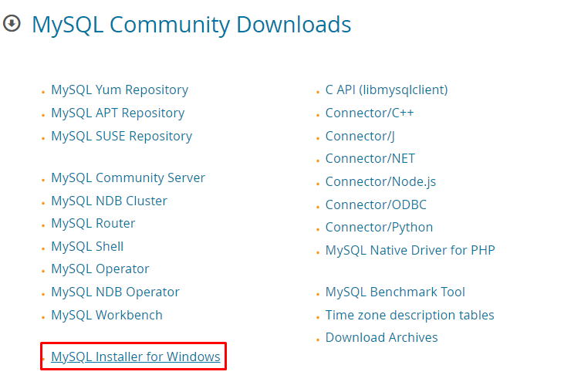571x392 pixels.
Task: Go to MySQL APT Repository
Action: [x=117, y=113]
